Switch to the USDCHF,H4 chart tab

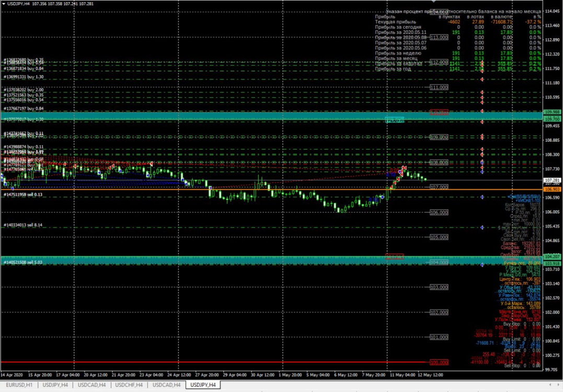[129, 385]
